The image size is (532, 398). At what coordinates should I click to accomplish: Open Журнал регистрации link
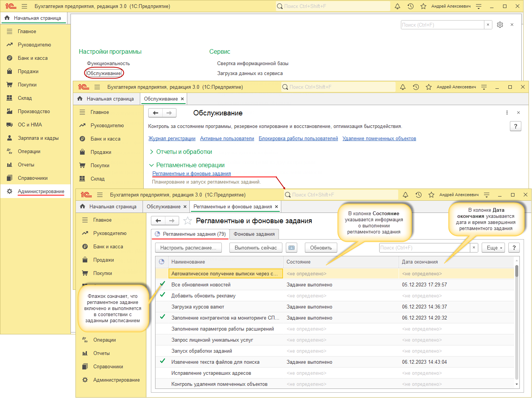click(172, 138)
